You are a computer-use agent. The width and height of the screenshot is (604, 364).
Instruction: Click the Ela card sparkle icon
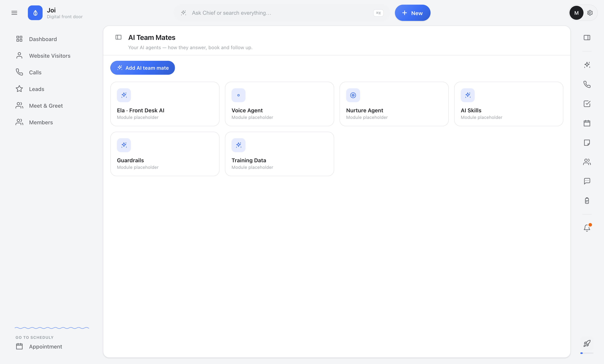pyautogui.click(x=124, y=95)
